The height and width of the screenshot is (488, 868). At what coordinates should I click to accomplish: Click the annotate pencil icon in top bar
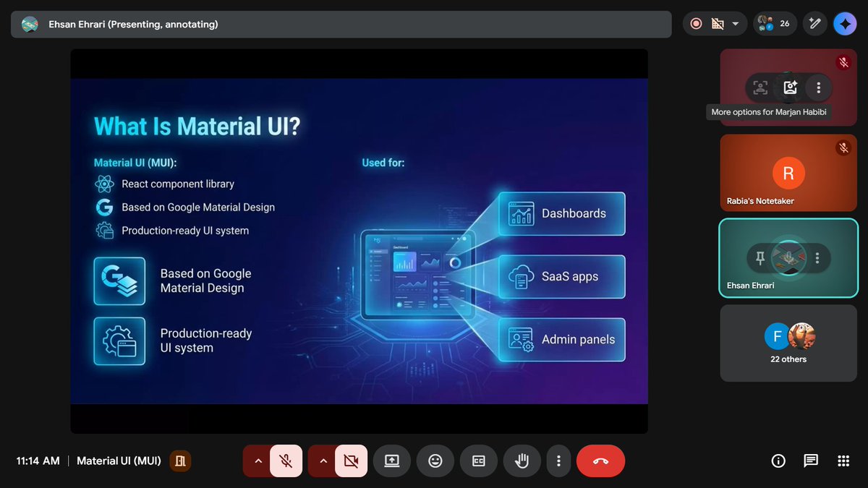[x=815, y=24]
